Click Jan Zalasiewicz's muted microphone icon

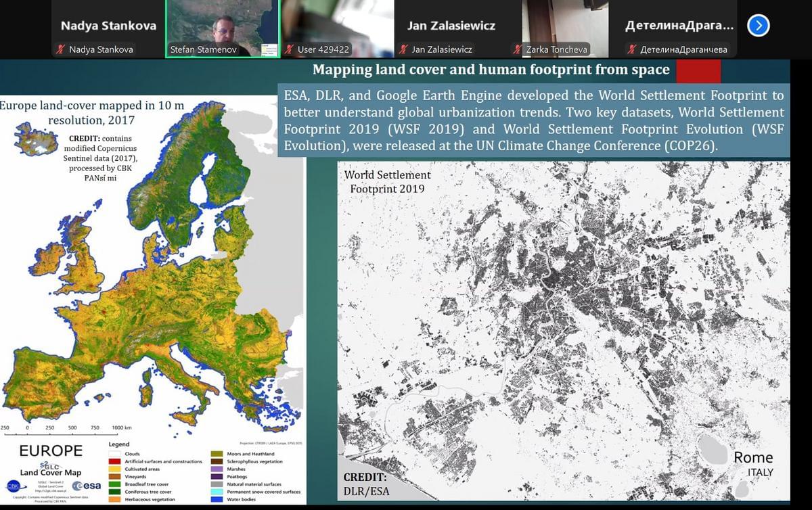click(405, 49)
